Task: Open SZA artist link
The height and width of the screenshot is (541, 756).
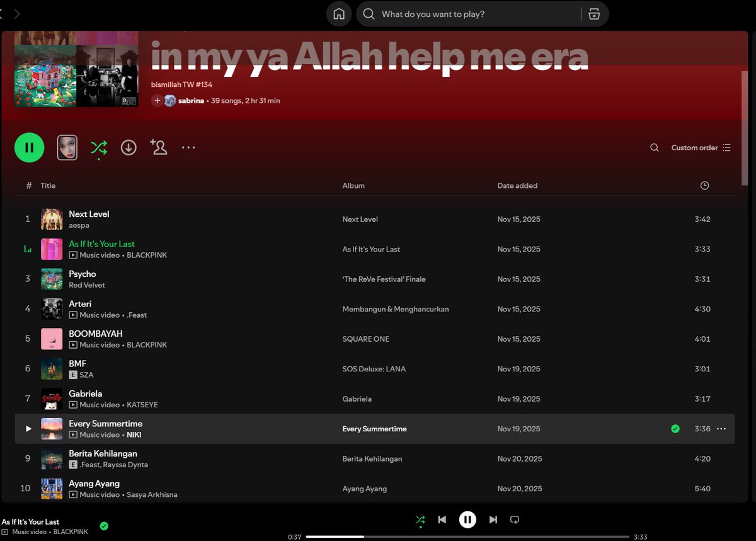Action: pyautogui.click(x=86, y=375)
